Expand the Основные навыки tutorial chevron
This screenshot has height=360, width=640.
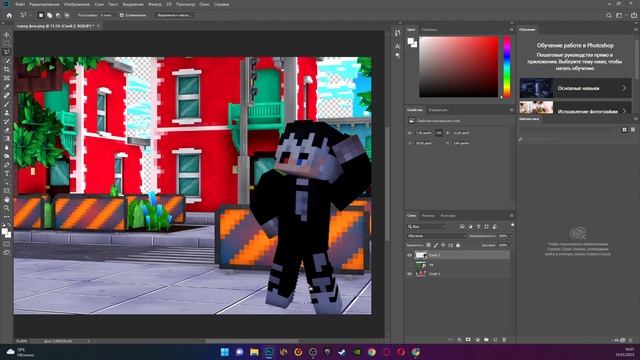(624, 88)
